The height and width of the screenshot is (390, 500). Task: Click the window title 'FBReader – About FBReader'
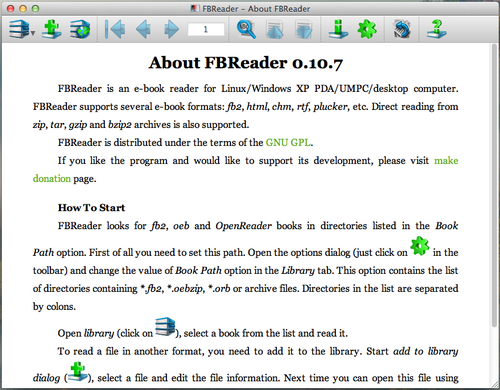pos(256,9)
